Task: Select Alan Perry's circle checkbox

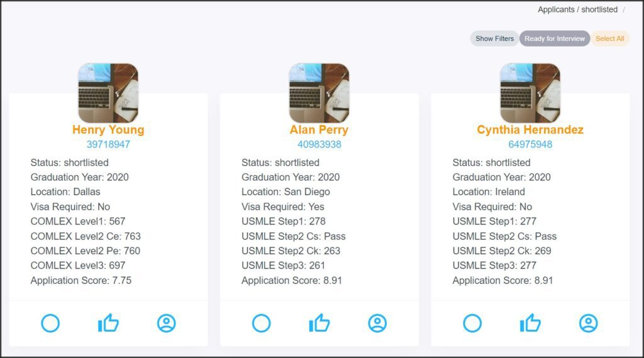Action: point(262,323)
